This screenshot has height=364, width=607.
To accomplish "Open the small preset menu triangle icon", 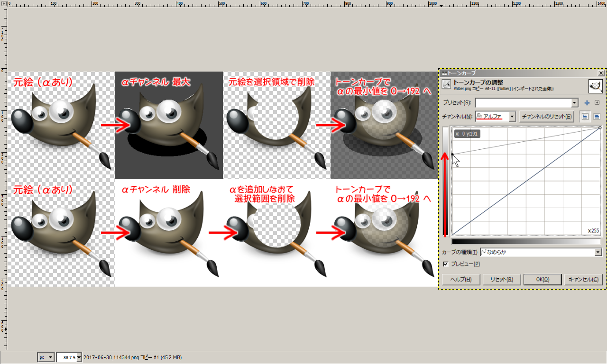I will (598, 103).
